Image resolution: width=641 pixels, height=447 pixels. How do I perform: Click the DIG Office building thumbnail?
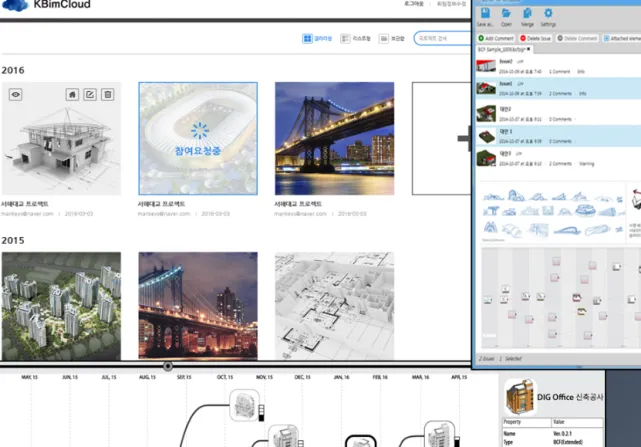pos(519,397)
